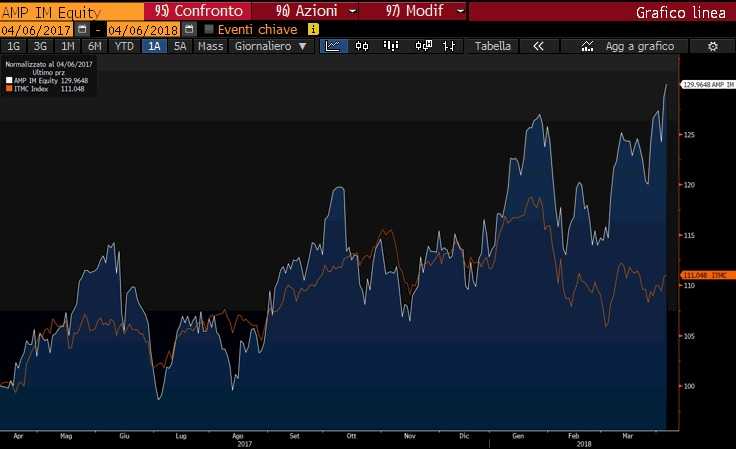Expand the 97) Modif dropdown arrow

[460, 11]
